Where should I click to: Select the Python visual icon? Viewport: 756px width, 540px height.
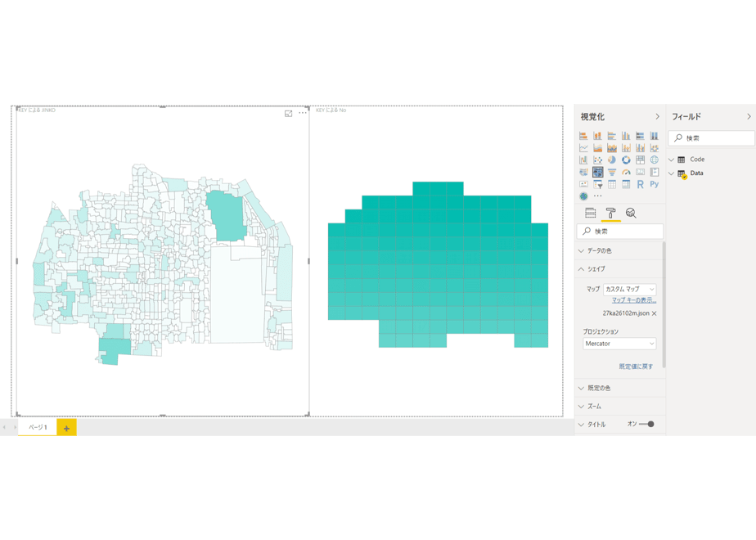coord(655,184)
